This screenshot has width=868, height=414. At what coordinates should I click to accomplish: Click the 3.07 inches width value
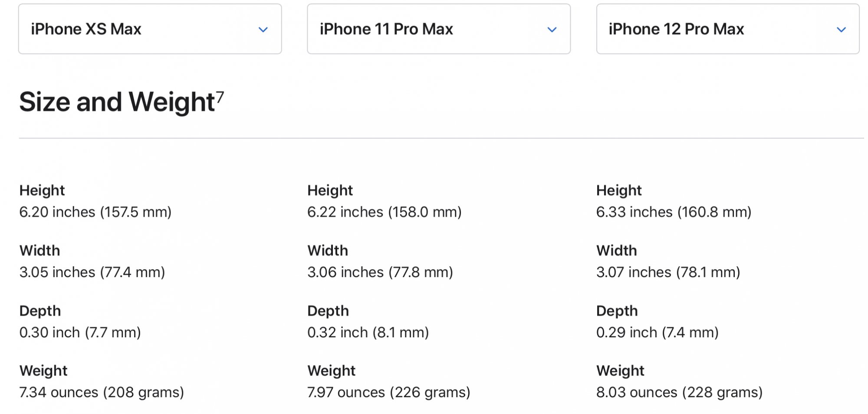pos(668,272)
